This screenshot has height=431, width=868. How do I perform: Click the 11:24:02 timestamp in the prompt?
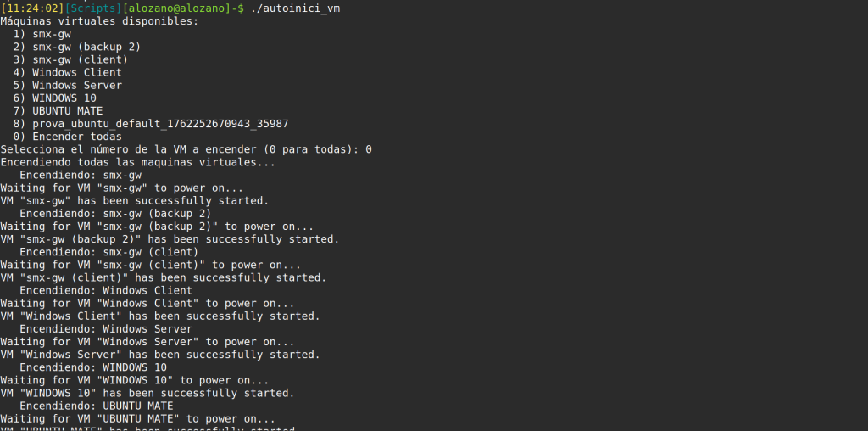click(x=31, y=8)
